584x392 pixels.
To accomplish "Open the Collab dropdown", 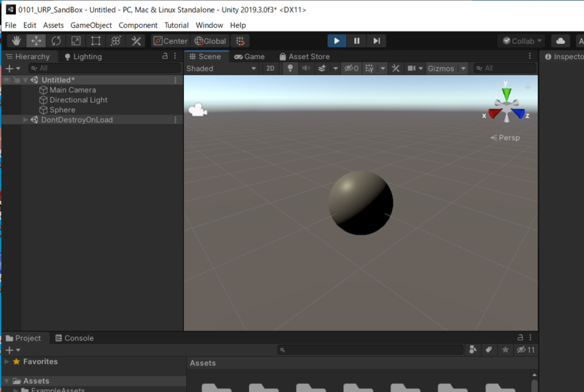I will (522, 41).
